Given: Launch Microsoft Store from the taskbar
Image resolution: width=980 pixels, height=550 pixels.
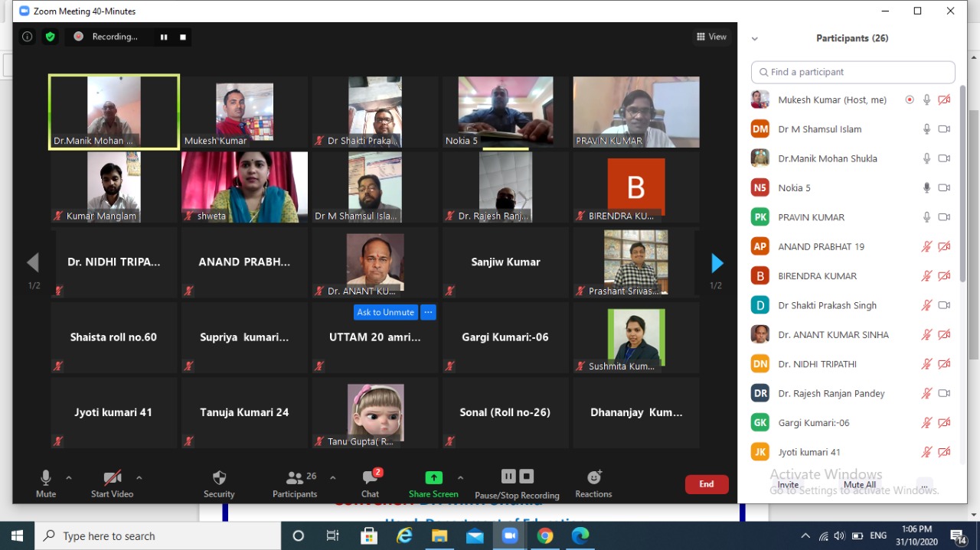Looking at the screenshot, I should (369, 535).
